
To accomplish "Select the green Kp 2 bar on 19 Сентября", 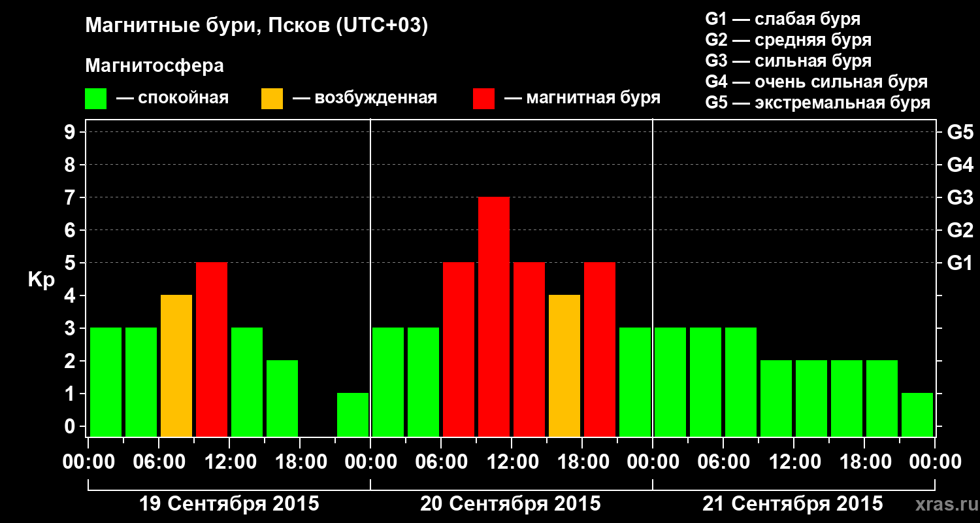I will [x=282, y=398].
